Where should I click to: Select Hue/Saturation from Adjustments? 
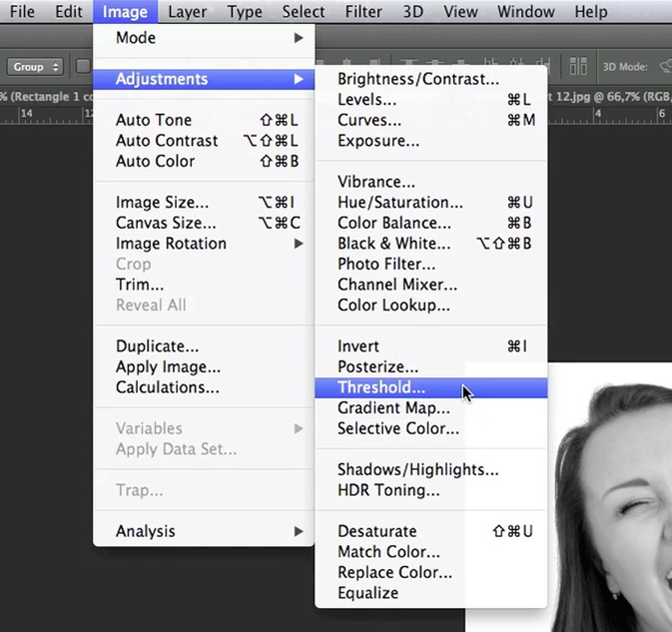400,203
